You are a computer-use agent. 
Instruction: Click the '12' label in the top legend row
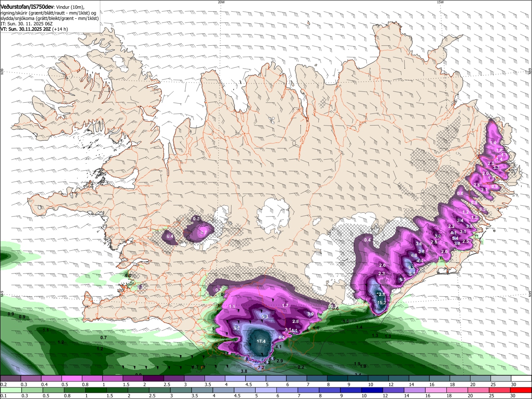click(x=391, y=384)
